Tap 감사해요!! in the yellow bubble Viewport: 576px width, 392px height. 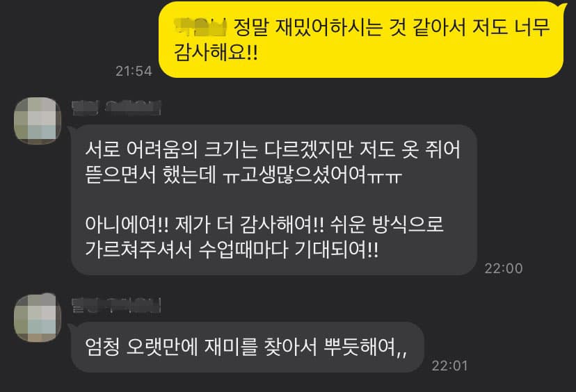point(216,52)
